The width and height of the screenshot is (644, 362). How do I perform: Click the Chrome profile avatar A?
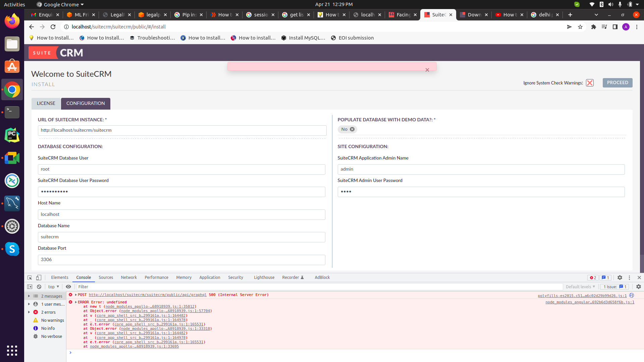pyautogui.click(x=626, y=27)
